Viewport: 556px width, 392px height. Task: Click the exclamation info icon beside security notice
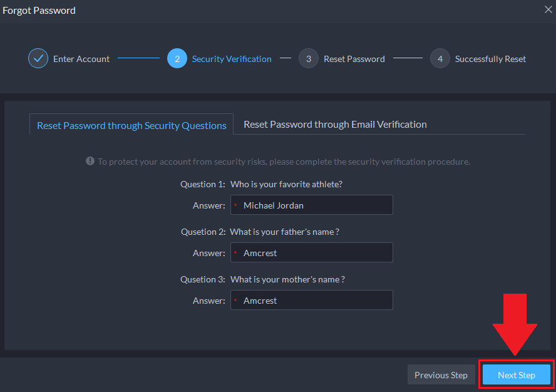click(x=90, y=162)
